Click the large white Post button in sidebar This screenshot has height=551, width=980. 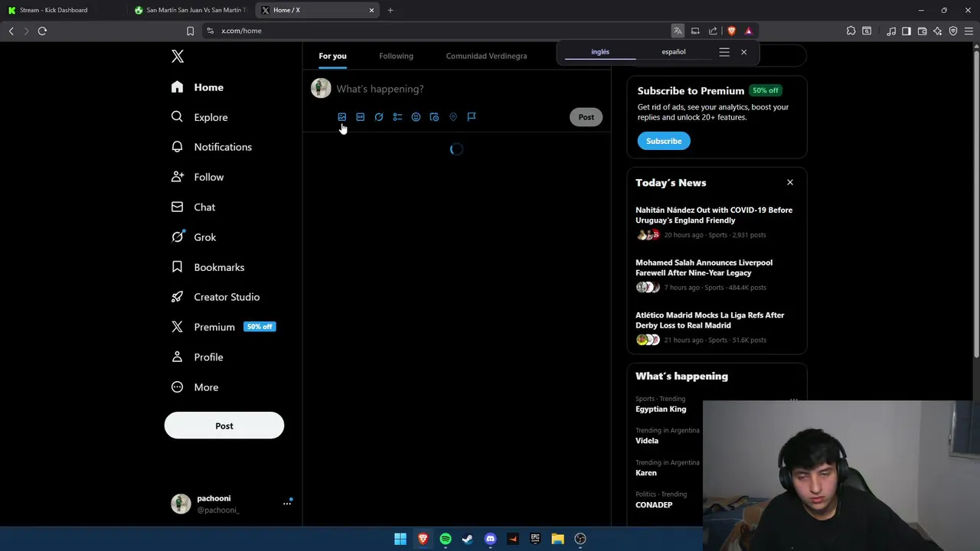(x=224, y=425)
